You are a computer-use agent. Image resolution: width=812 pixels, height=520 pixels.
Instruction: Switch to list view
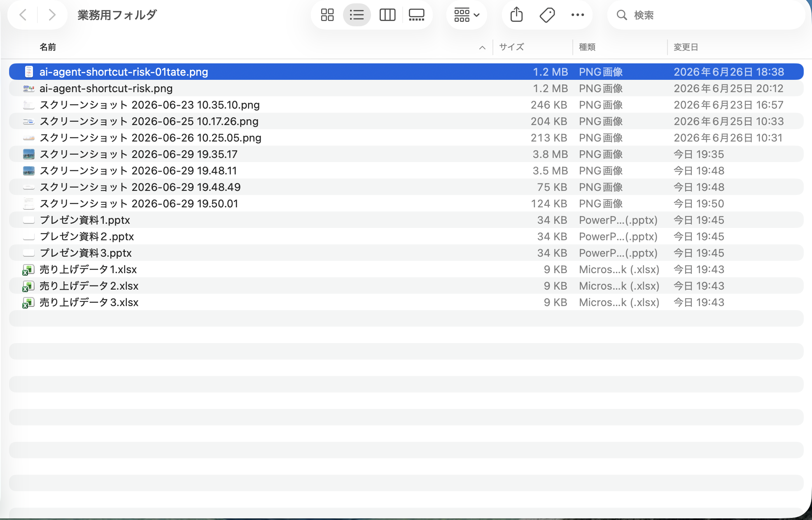357,15
